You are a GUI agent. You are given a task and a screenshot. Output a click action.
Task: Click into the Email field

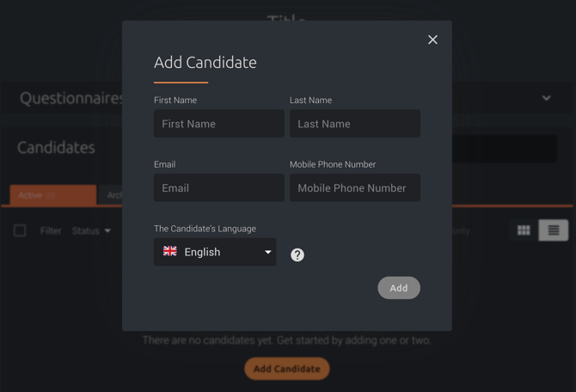click(x=219, y=187)
